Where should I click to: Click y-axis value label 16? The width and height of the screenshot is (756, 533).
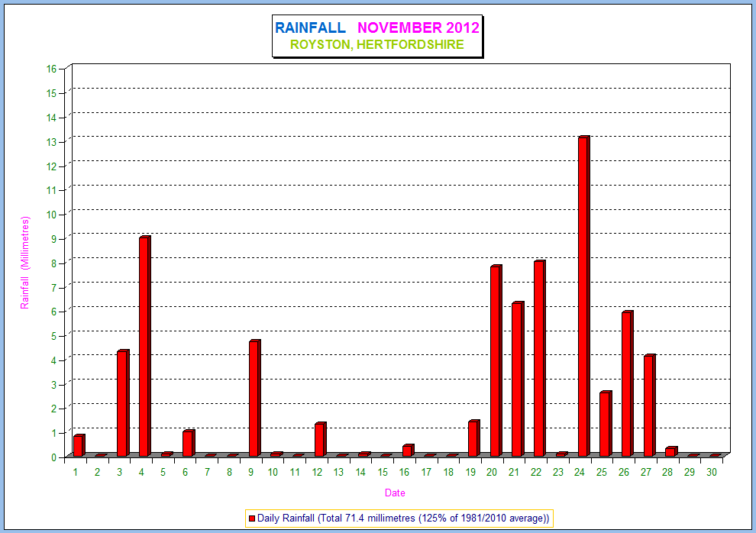(x=52, y=69)
